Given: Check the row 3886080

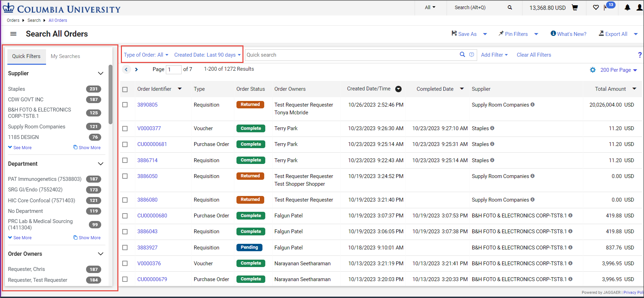Looking at the screenshot, I should (x=125, y=200).
